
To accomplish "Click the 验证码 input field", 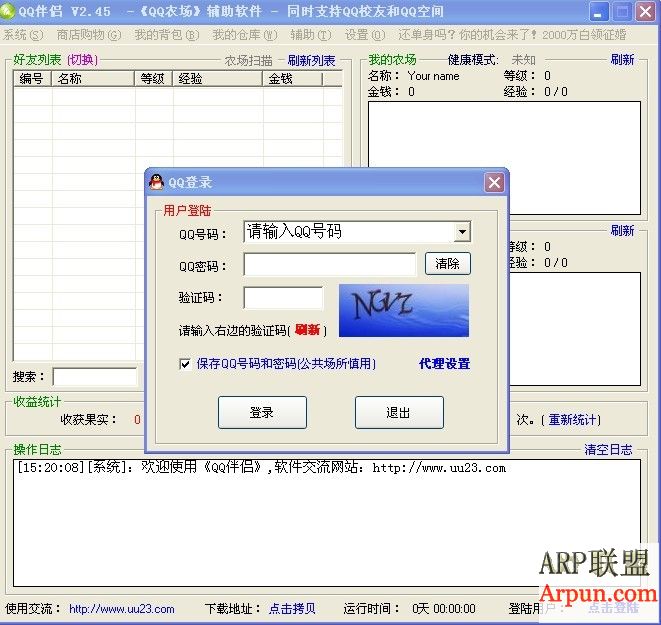I will (283, 298).
